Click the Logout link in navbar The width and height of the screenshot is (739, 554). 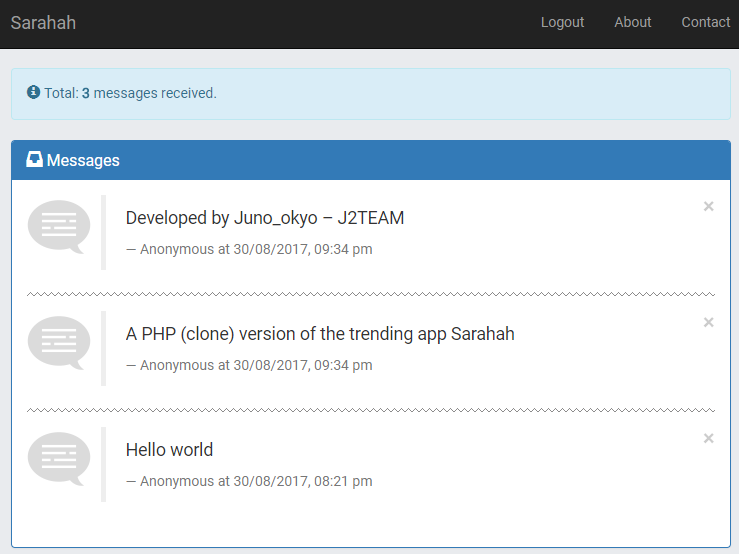pyautogui.click(x=562, y=22)
